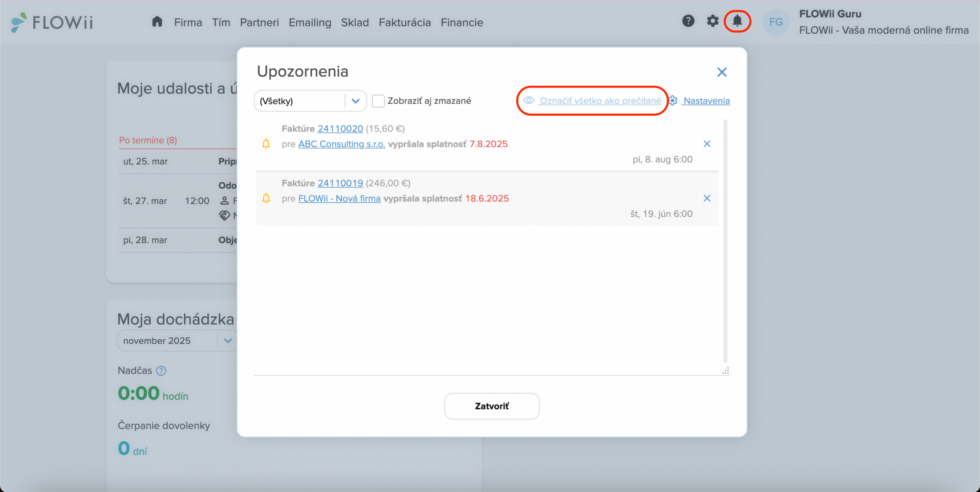Dismiss notification for invoice 24110019
The height and width of the screenshot is (492, 980).
pyautogui.click(x=707, y=198)
